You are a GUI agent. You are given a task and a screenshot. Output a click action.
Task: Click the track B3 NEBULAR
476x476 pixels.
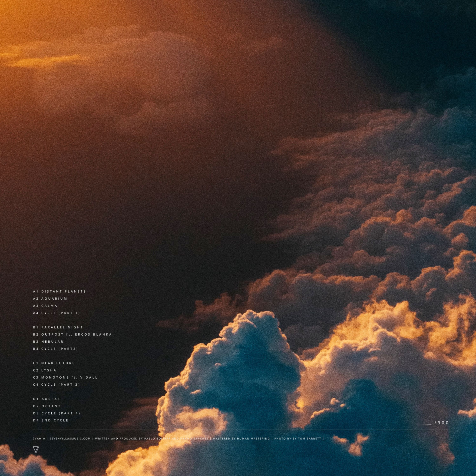(x=48, y=341)
